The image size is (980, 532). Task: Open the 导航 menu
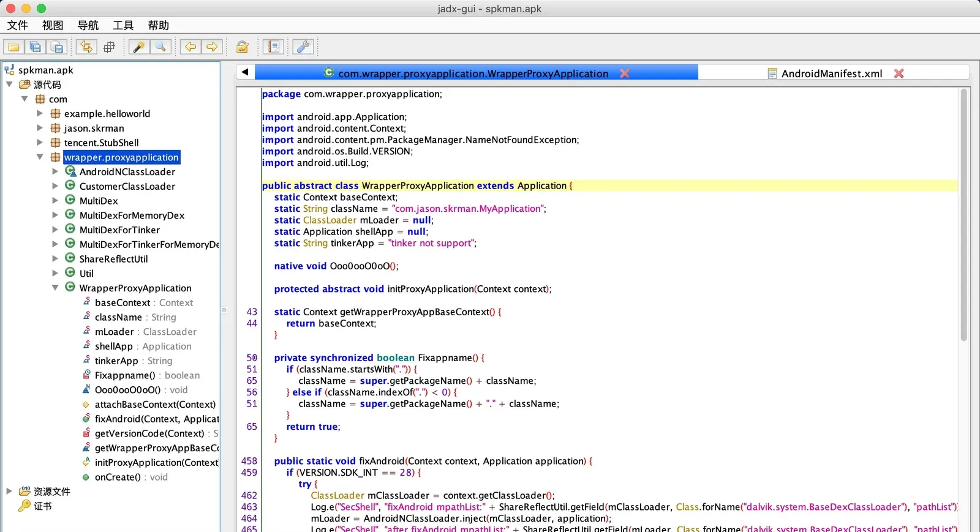[x=88, y=25]
